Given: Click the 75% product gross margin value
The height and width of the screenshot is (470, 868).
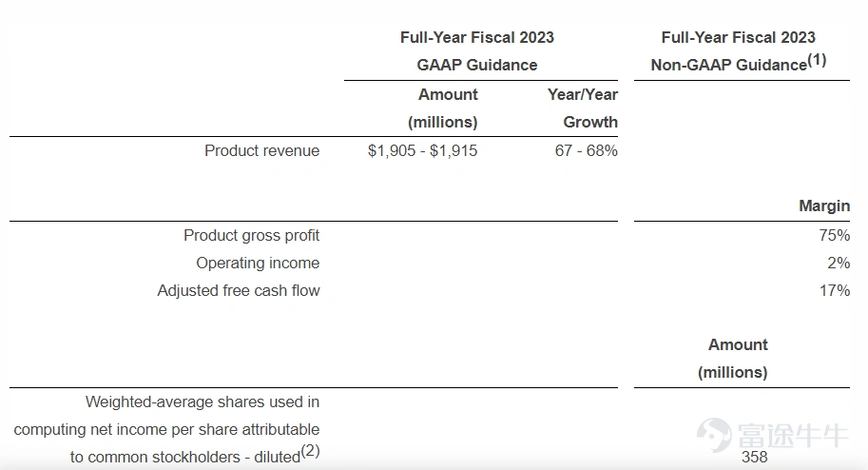Looking at the screenshot, I should coord(835,236).
